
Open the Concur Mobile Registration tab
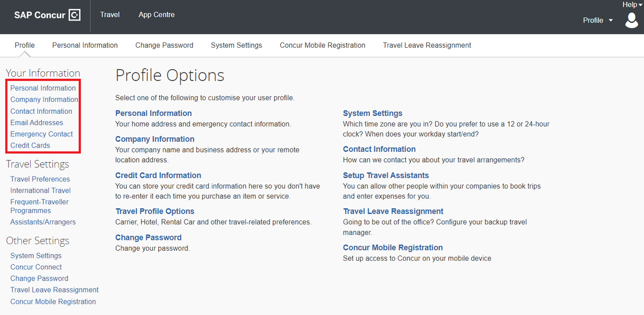point(323,45)
